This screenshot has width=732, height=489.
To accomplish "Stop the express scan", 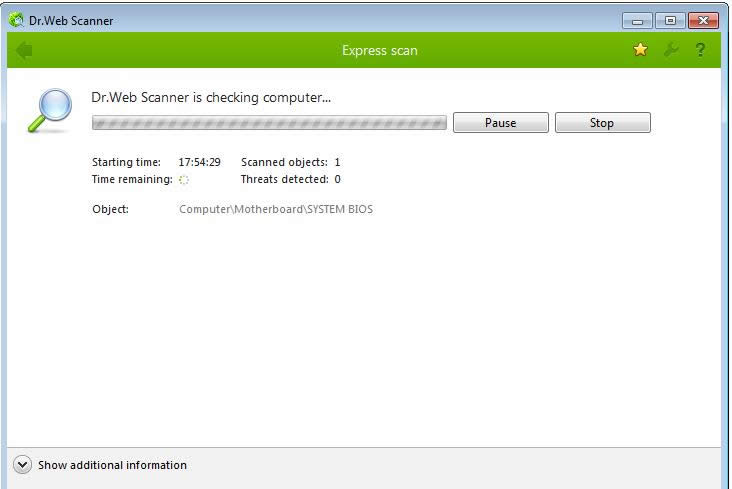I will pyautogui.click(x=602, y=123).
